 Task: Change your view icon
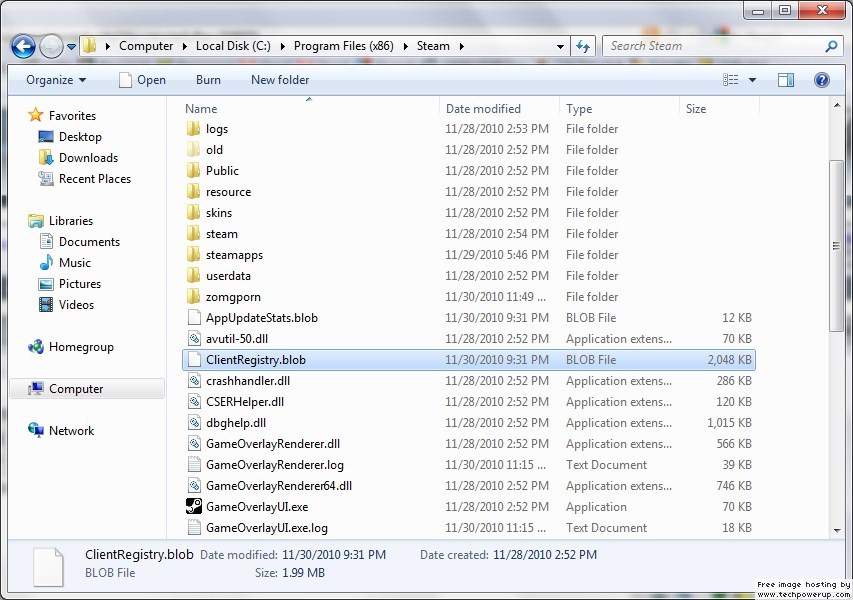(730, 80)
